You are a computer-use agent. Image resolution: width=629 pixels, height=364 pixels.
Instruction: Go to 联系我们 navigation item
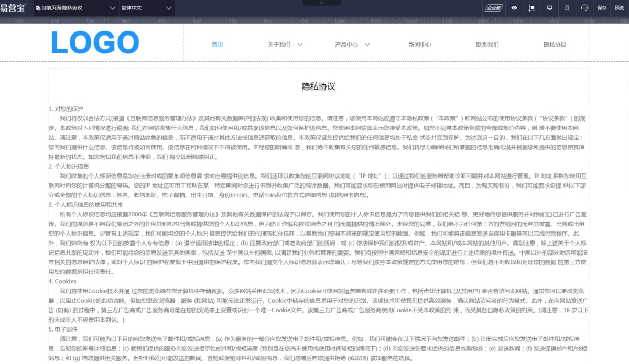point(487,45)
